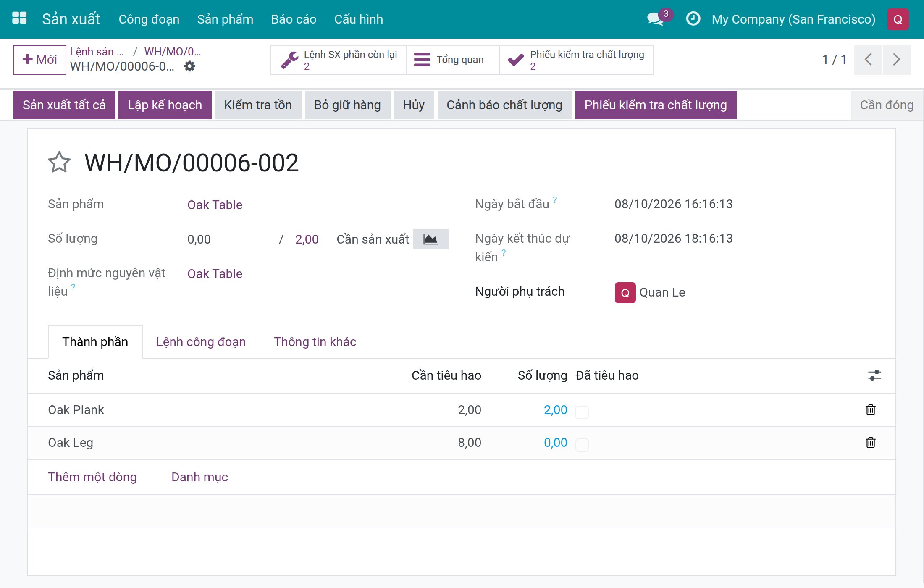The width and height of the screenshot is (924, 588).
Task: Tick consumed checkbox for Oak Plank
Action: pos(582,412)
